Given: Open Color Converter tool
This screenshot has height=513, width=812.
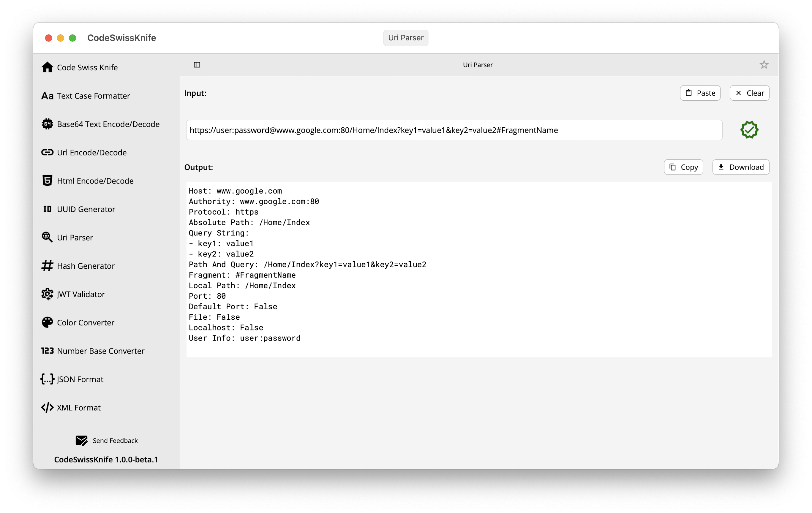Looking at the screenshot, I should pyautogui.click(x=86, y=322).
